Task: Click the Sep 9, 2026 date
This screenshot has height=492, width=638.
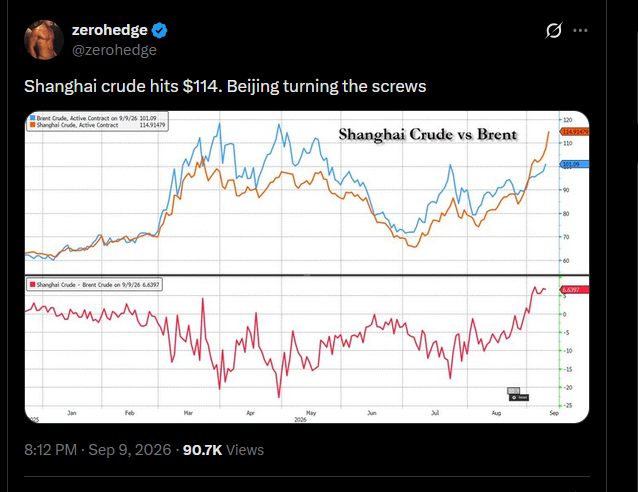Action: 130,450
